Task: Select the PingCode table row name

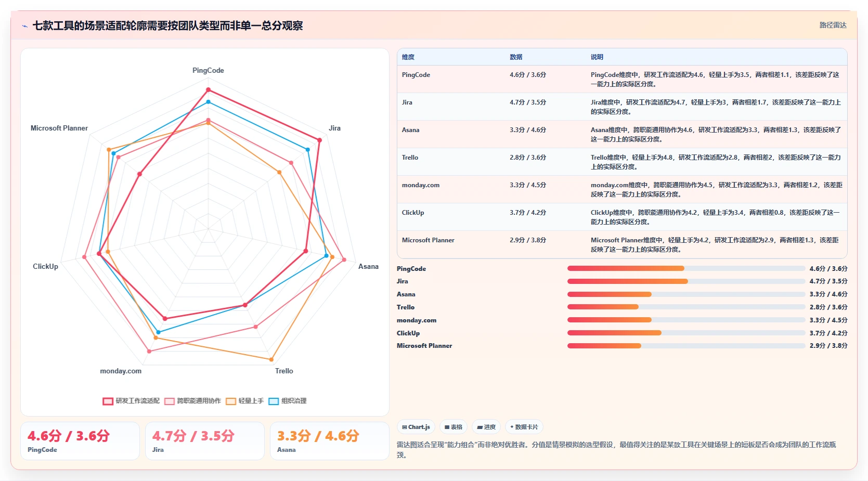Action: click(416, 75)
